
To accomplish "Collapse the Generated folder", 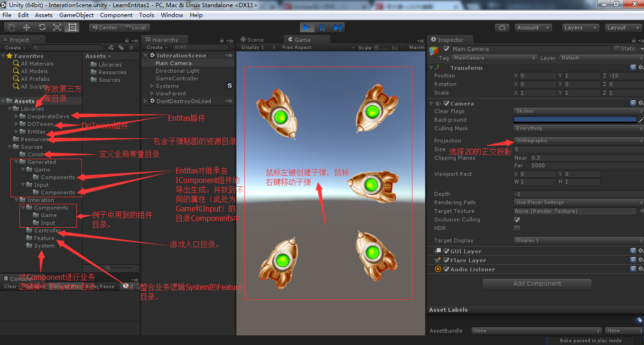I will point(17,162).
